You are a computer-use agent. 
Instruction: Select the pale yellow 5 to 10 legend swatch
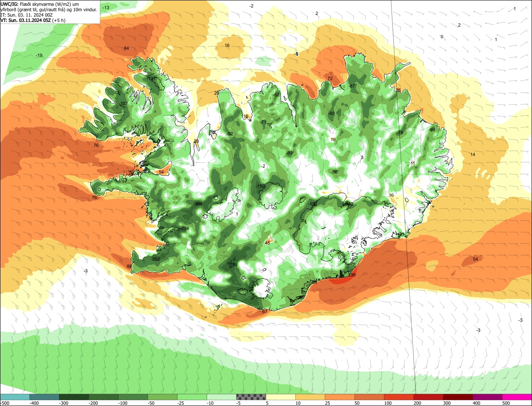(x=280, y=397)
